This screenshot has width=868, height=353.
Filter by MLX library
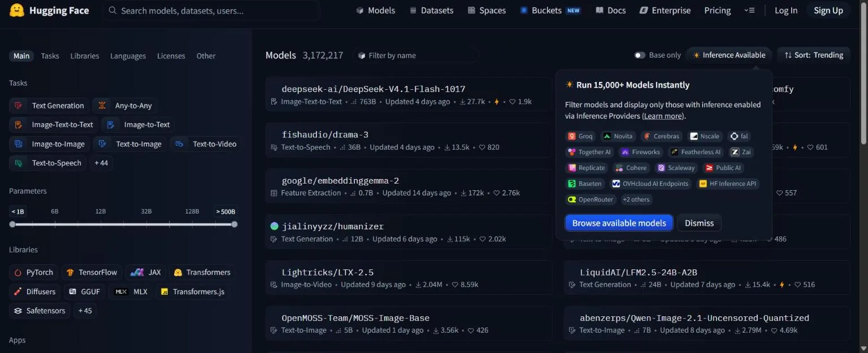pos(131,291)
